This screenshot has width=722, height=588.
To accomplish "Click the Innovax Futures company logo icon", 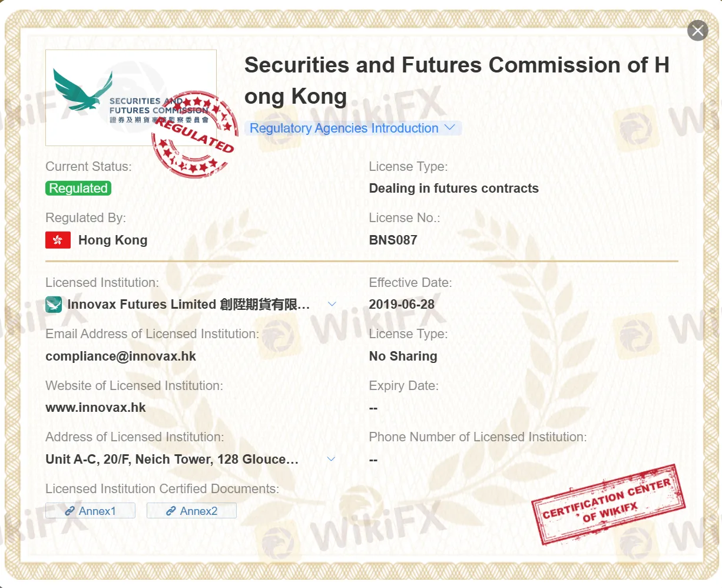I will point(54,305).
